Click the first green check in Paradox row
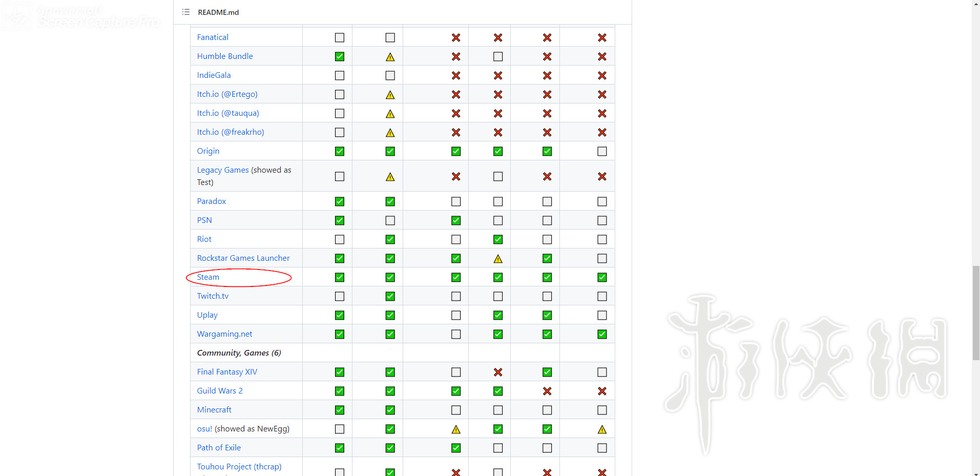The width and height of the screenshot is (980, 476). [x=340, y=201]
